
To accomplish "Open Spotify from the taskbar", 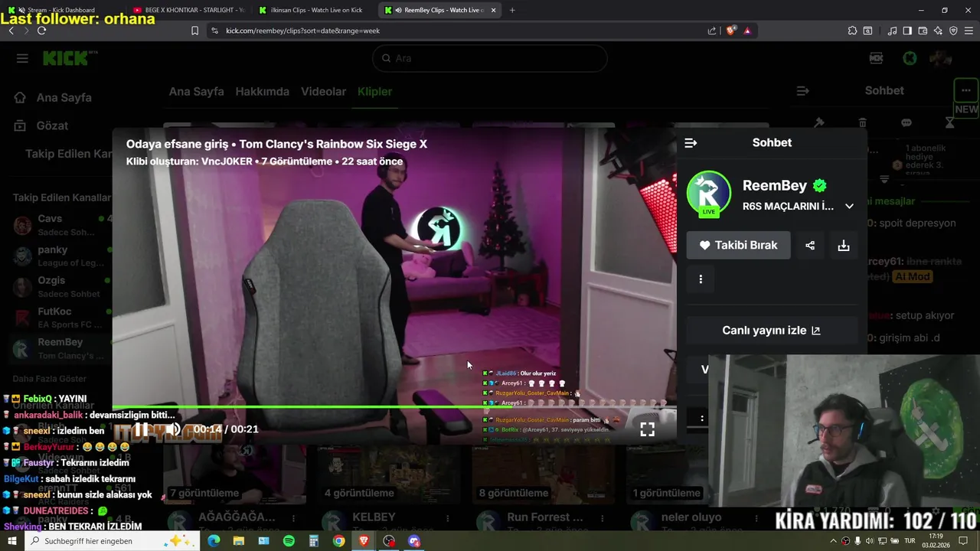I will 289,541.
